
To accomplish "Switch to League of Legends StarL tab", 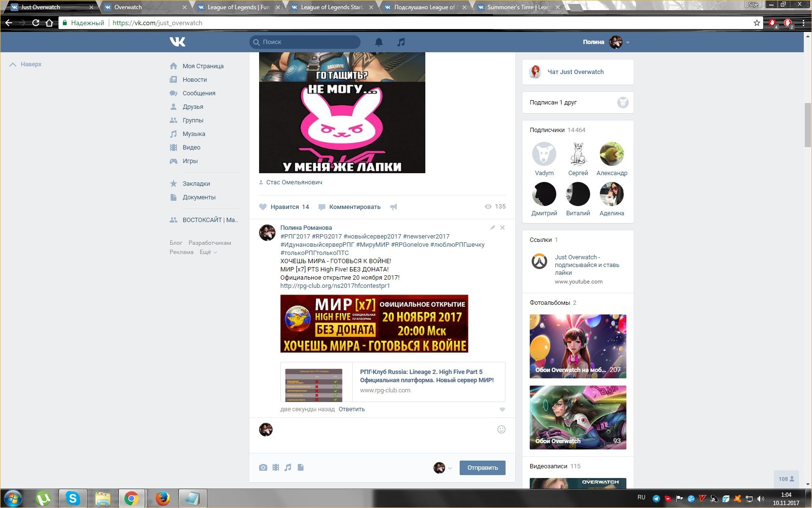I will pos(332,7).
